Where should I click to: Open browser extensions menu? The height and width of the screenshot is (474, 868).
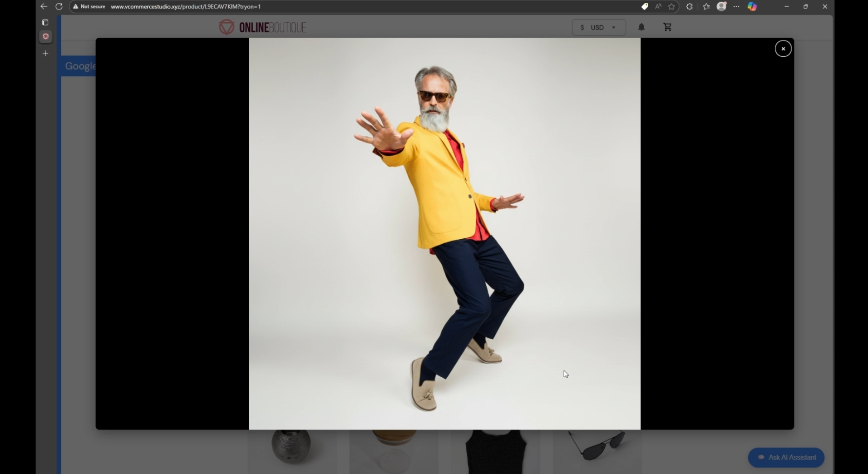690,6
